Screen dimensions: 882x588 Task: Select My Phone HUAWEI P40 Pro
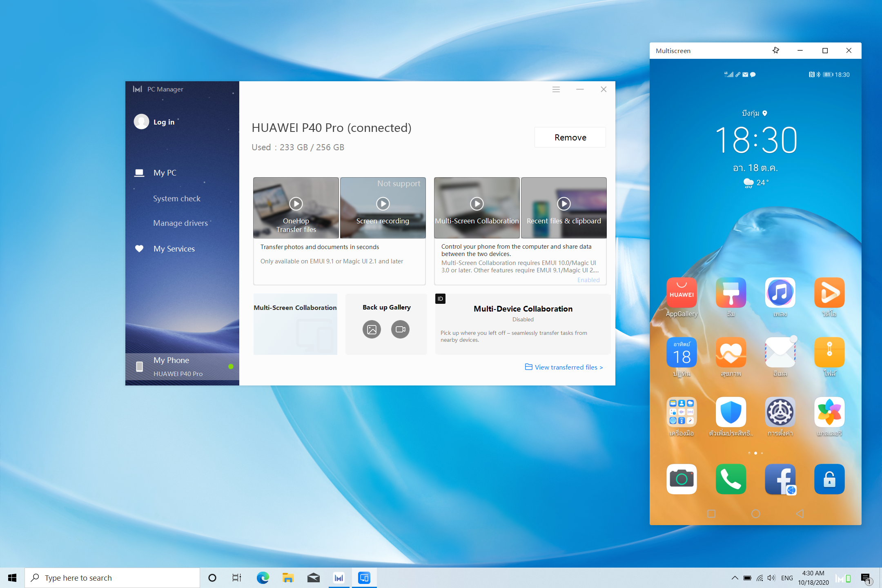tap(182, 367)
